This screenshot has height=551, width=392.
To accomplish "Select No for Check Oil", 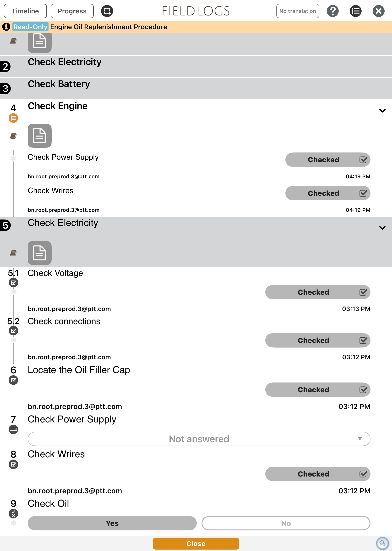I will pos(286,523).
